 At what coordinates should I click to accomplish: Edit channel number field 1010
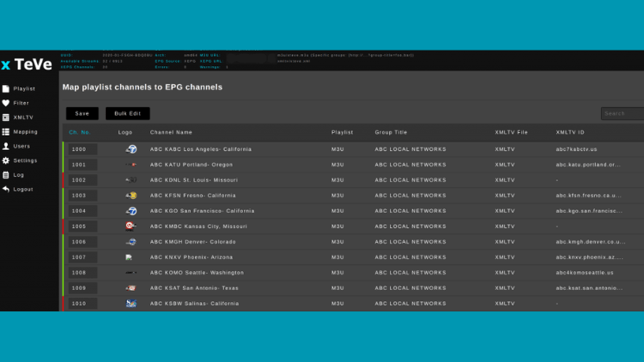(82, 304)
